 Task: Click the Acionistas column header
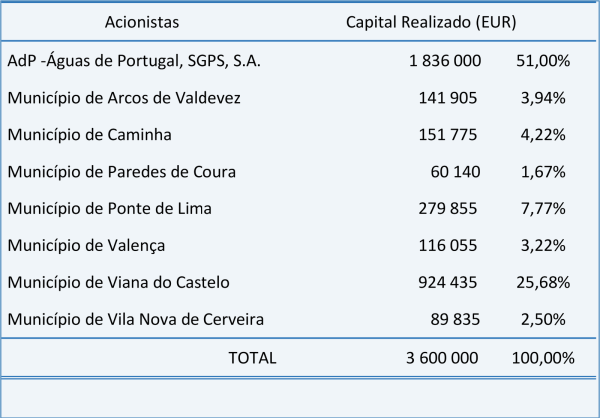click(x=142, y=20)
